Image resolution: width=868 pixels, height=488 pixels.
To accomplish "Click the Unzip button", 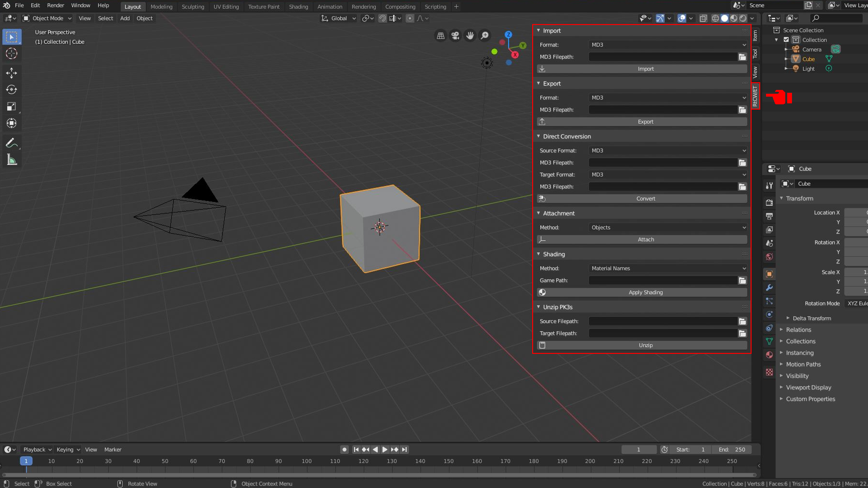I will (x=642, y=345).
